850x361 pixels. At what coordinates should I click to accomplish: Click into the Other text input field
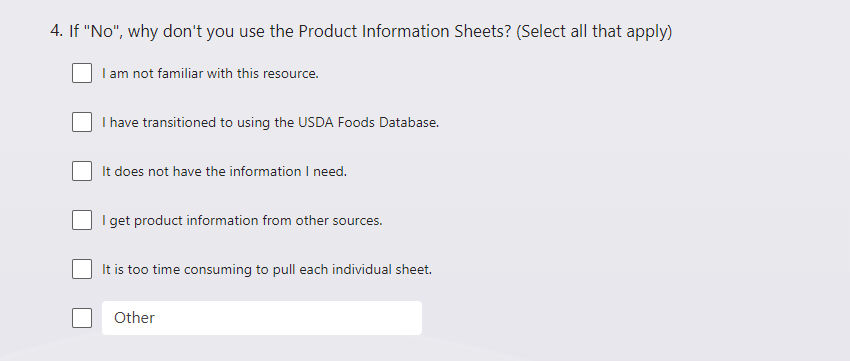coord(262,318)
